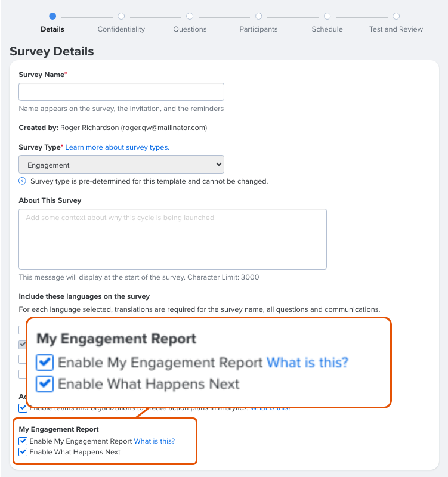Click What is this next to Engagement Report

pyautogui.click(x=154, y=441)
